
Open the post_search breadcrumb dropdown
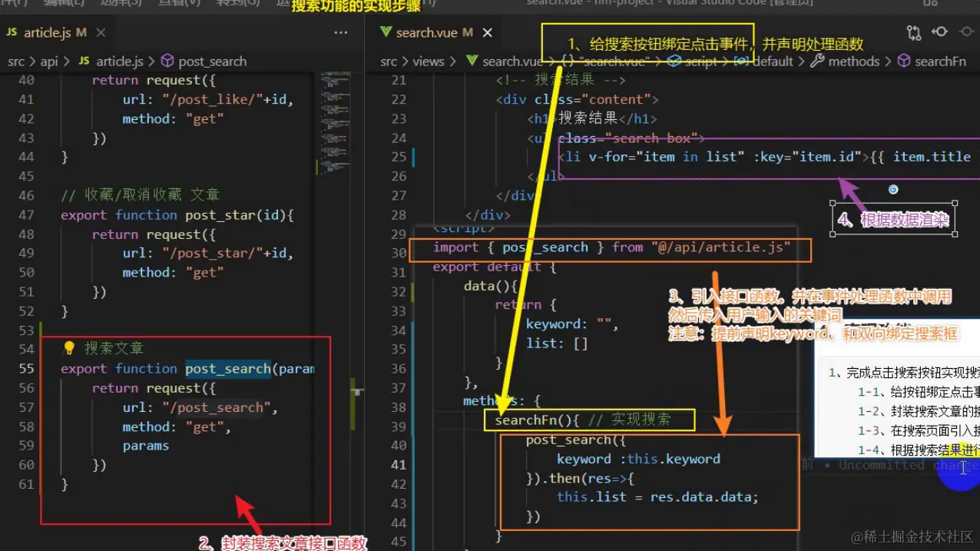(213, 61)
